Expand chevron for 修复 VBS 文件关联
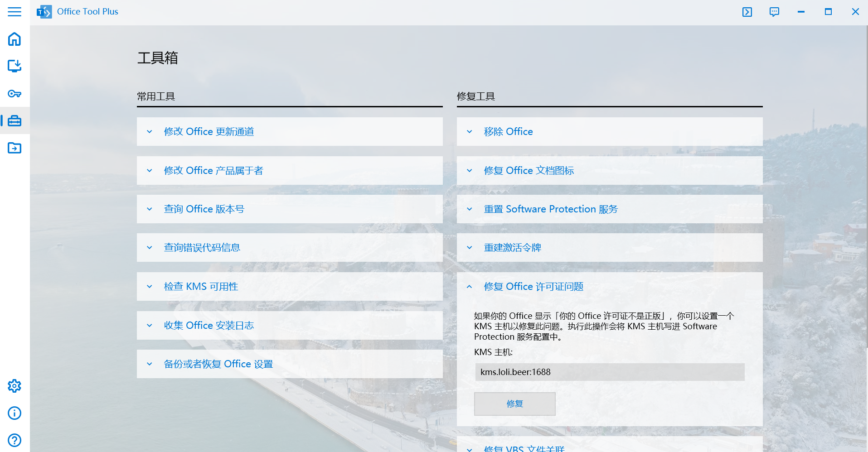 point(470,449)
